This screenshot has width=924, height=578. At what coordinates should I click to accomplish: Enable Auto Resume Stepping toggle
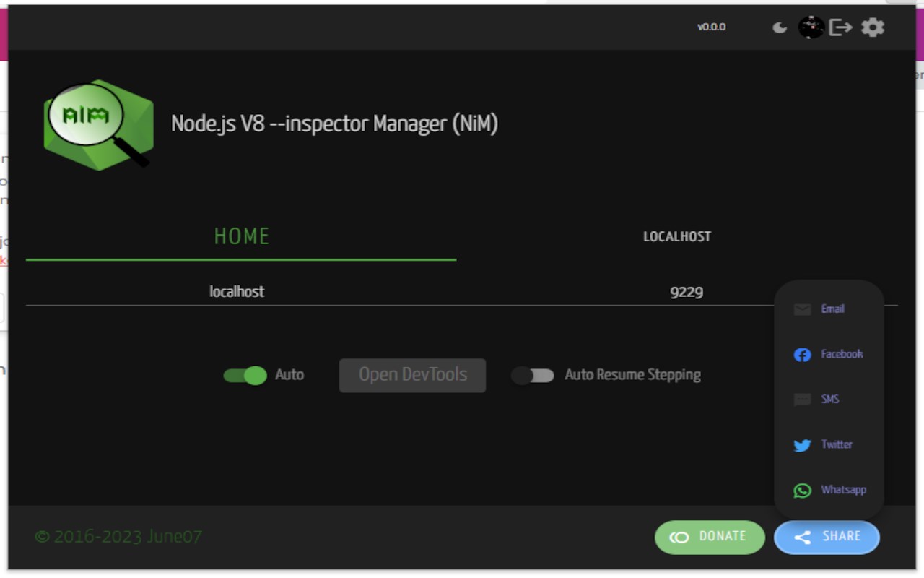click(533, 375)
